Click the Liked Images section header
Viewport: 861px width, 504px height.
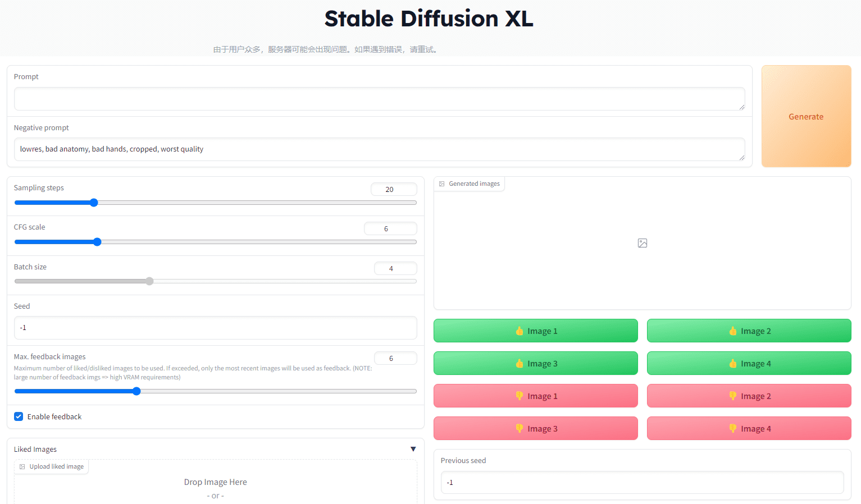coord(215,449)
